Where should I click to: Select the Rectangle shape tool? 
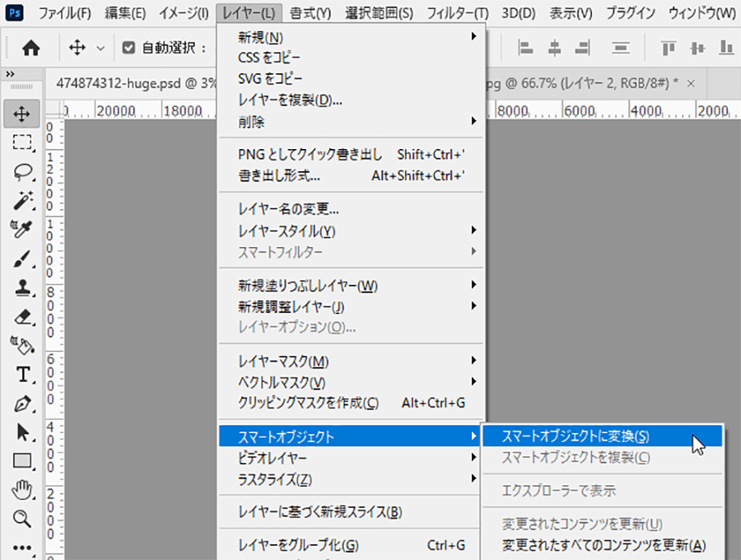[22, 460]
